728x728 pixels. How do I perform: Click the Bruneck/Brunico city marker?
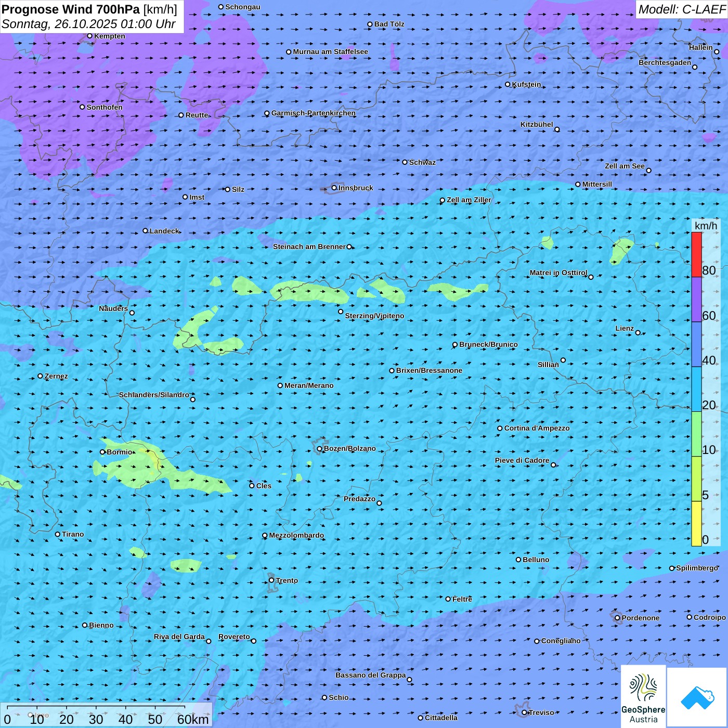pos(455,345)
